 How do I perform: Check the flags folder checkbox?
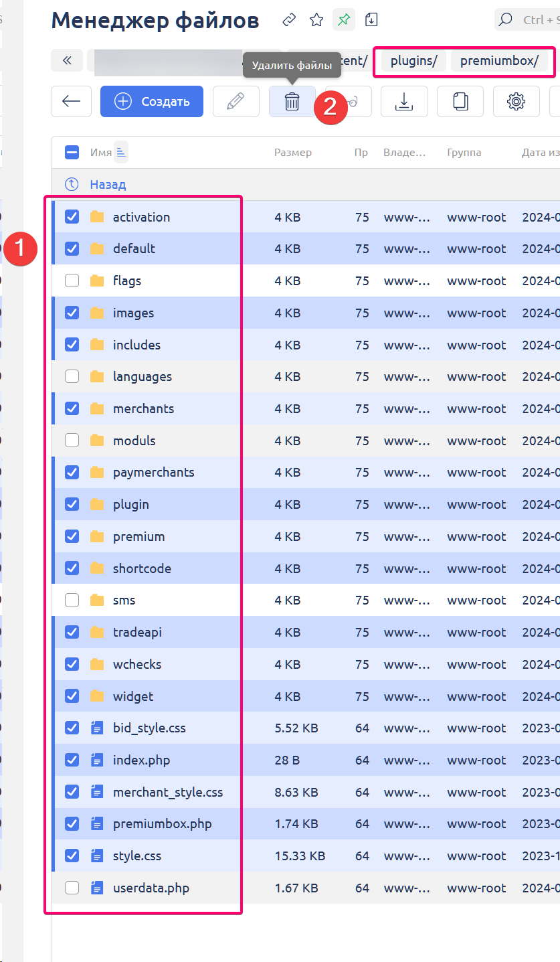click(x=72, y=280)
